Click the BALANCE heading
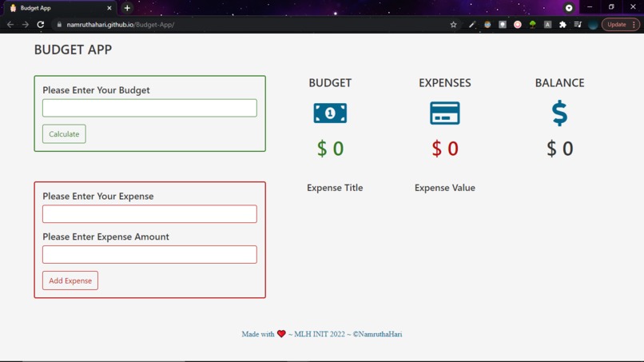Image resolution: width=644 pixels, height=362 pixels. tap(560, 82)
